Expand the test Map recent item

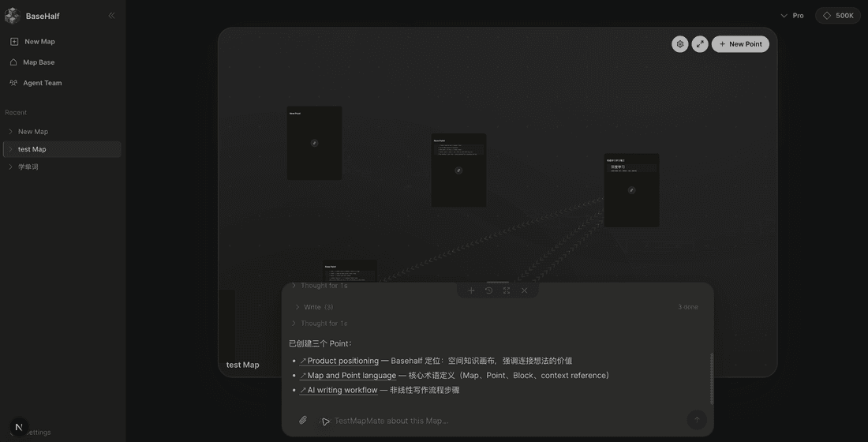(10, 149)
